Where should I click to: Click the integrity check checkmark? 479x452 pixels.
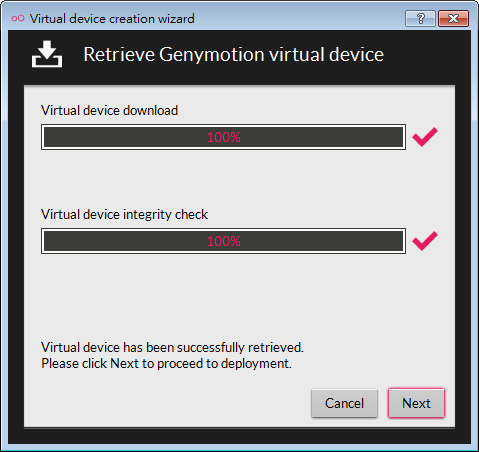(x=425, y=241)
